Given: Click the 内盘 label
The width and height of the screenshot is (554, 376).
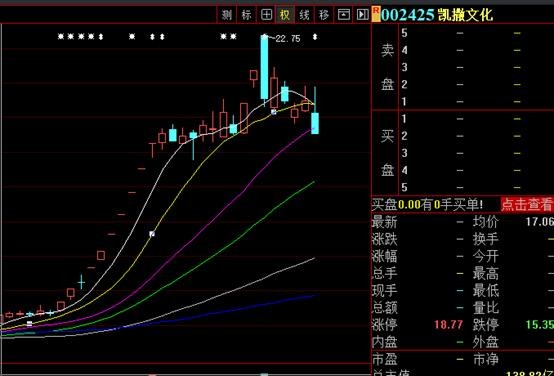Looking at the screenshot, I should (385, 342).
